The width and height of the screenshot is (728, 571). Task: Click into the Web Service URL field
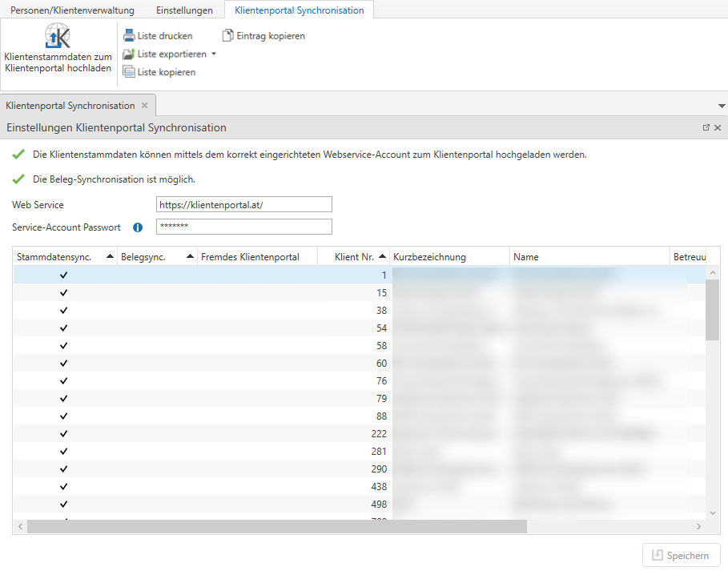click(x=243, y=205)
